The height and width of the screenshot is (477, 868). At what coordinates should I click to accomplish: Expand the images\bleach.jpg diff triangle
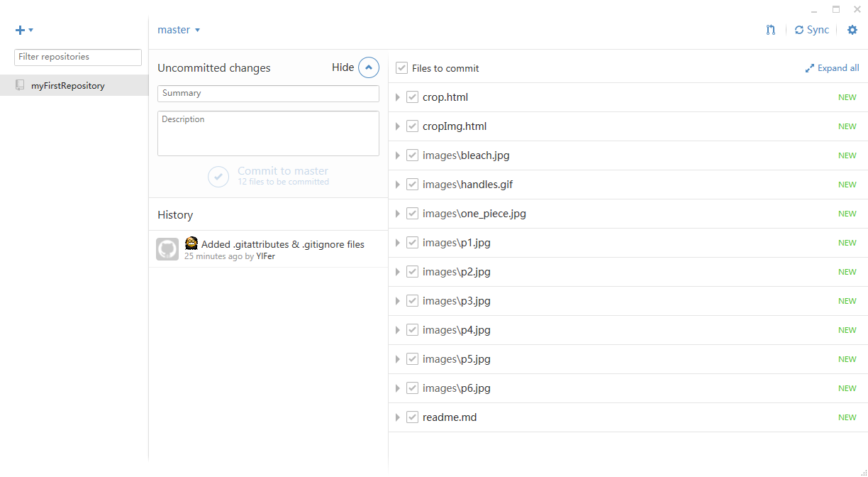[x=398, y=155]
